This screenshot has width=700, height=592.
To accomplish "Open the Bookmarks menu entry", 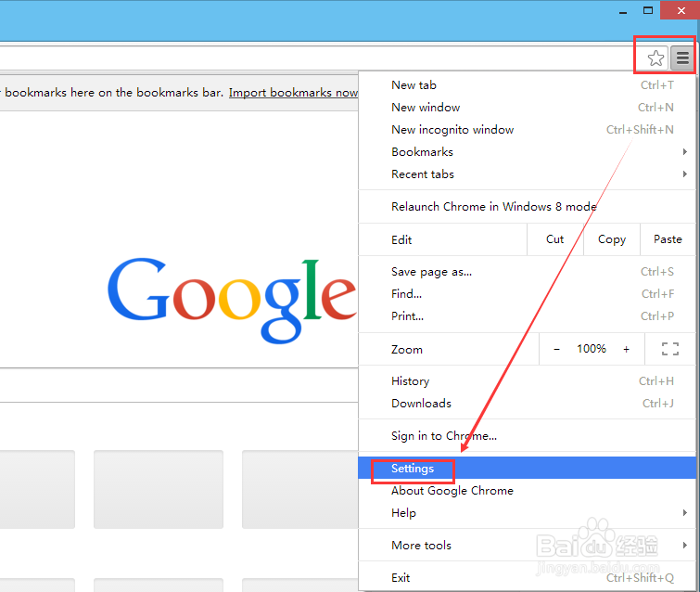I will 528,152.
